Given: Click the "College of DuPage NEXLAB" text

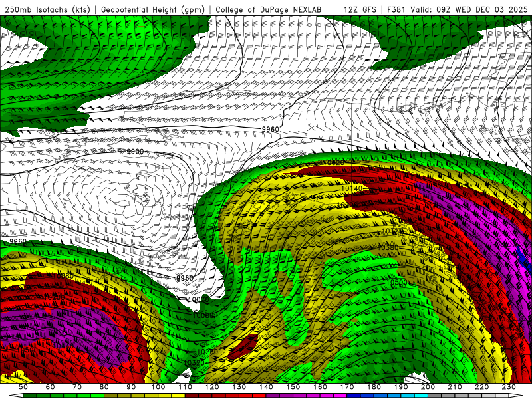Looking at the screenshot, I should (269, 9).
